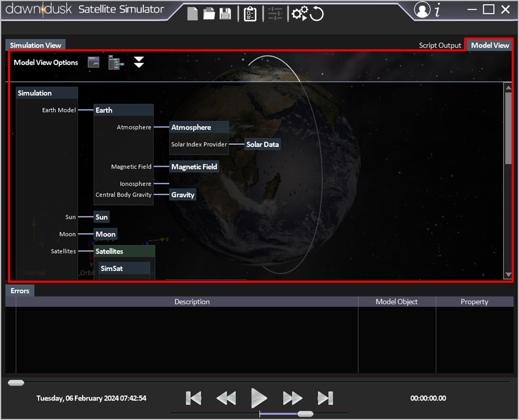Viewport: 519px width, 420px height.
Task: Skip to simulation start
Action: pos(193,398)
